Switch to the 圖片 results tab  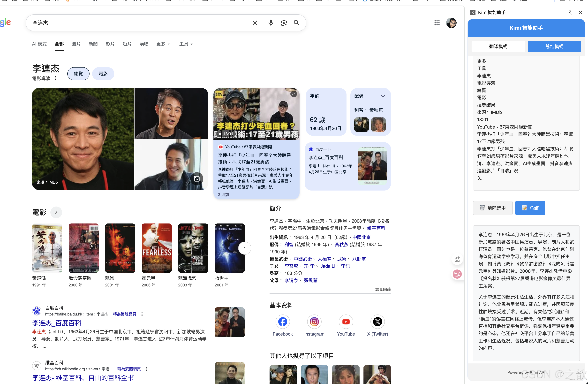coord(76,44)
